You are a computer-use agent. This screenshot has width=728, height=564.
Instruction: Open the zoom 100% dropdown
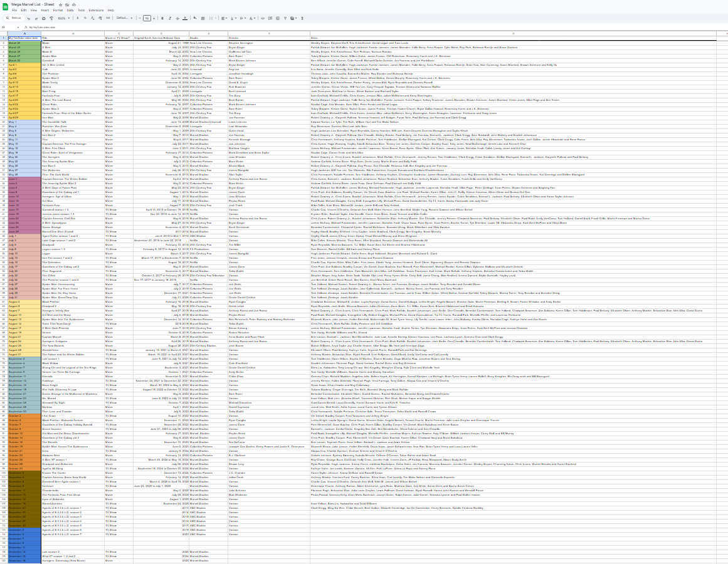[x=63, y=18]
